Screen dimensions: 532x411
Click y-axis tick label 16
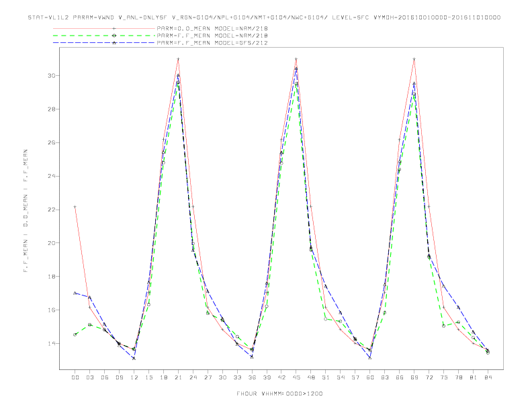tap(51, 310)
